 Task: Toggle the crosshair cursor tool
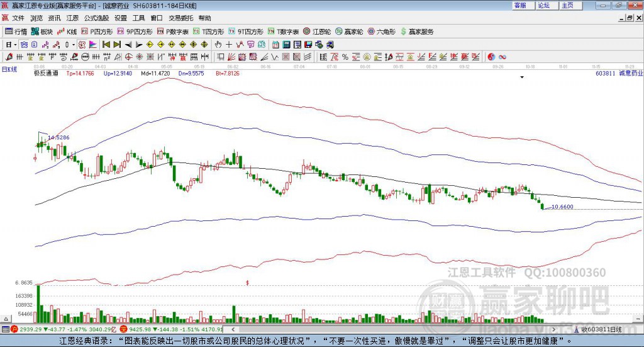pos(229,45)
